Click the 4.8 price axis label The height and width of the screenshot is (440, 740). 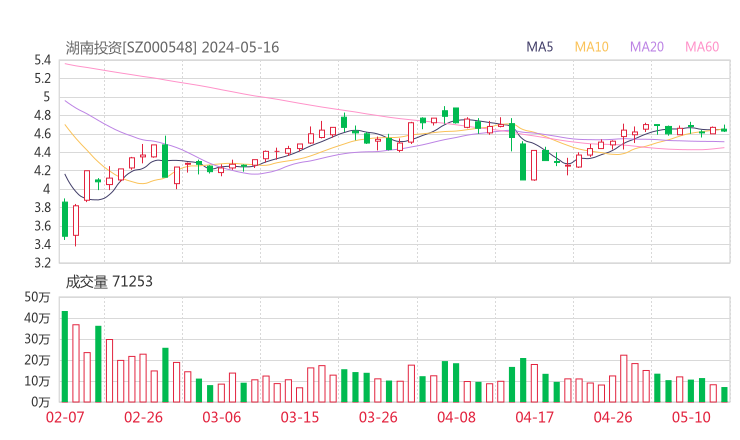point(42,115)
